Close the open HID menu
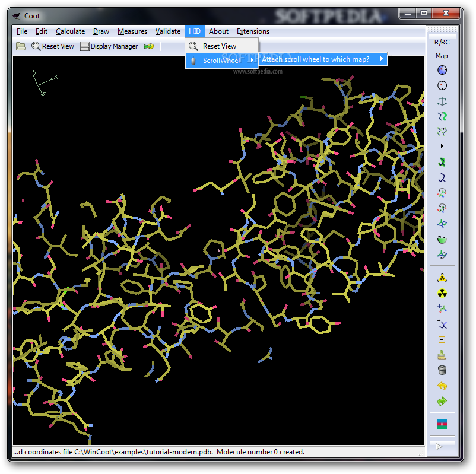 pos(195,31)
